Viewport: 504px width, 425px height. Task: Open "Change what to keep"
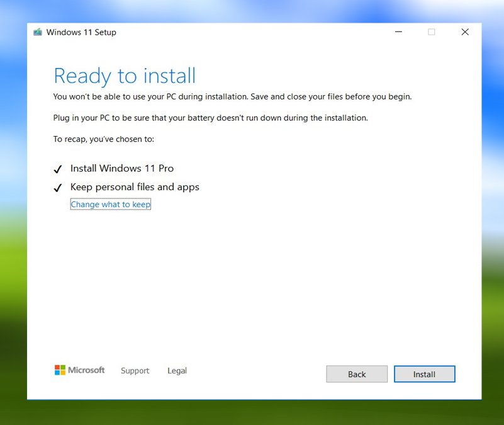point(110,204)
